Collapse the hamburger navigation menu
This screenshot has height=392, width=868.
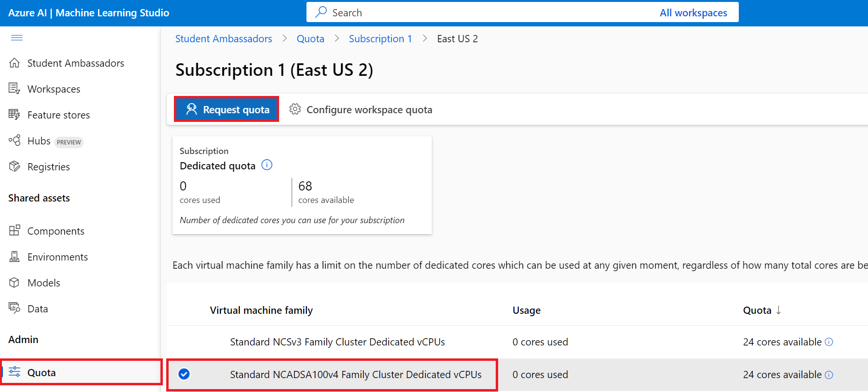pos(17,38)
